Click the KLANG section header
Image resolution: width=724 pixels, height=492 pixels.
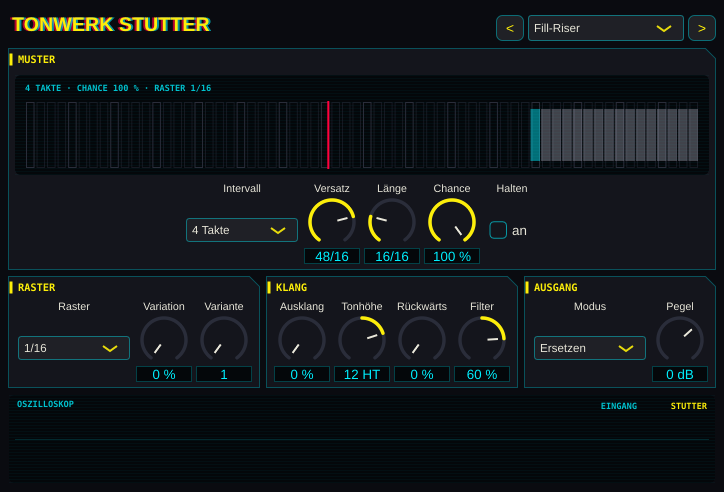pos(291,288)
